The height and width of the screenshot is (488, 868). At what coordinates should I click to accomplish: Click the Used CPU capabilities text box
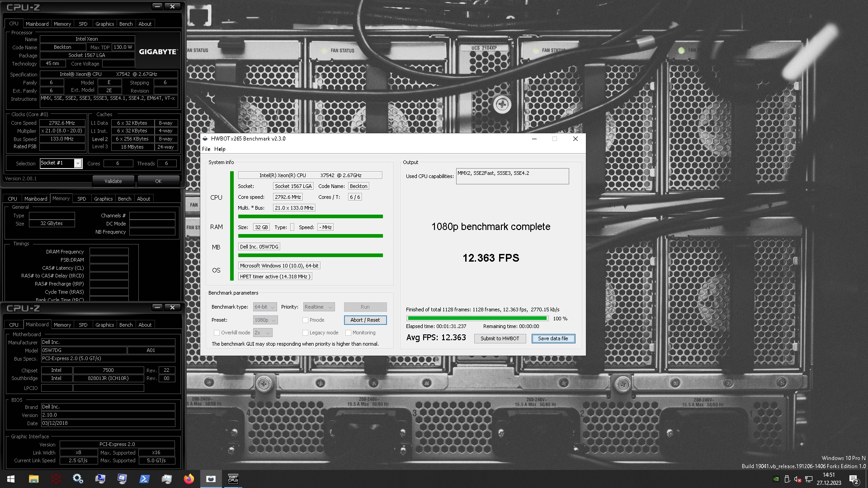512,176
